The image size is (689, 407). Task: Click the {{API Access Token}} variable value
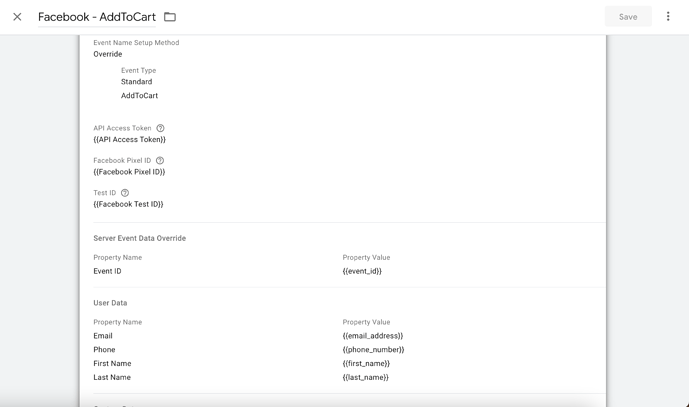tap(130, 139)
